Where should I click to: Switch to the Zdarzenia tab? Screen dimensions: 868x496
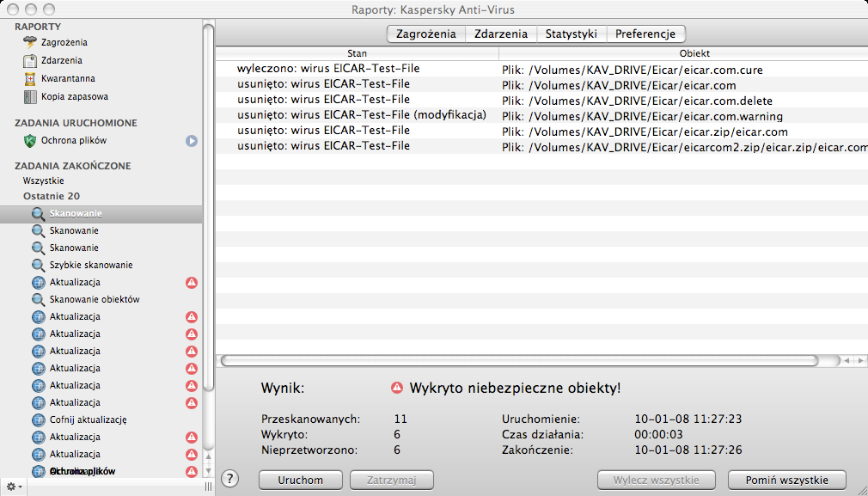pos(501,34)
